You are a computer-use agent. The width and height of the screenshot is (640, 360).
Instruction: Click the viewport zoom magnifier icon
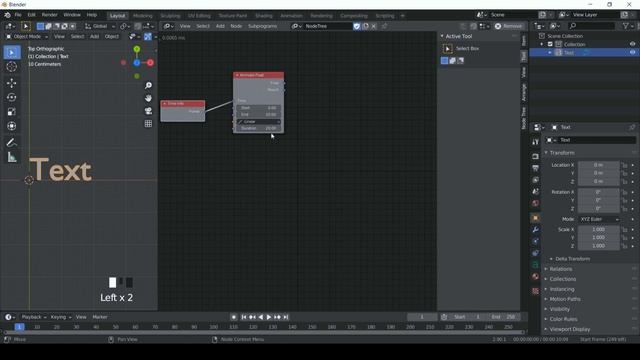[148, 85]
